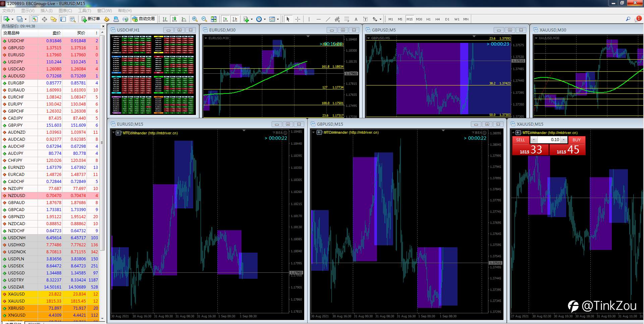Expand the new chart dropdown arrow
Viewport: 644px width, 324px height.
[12, 19]
